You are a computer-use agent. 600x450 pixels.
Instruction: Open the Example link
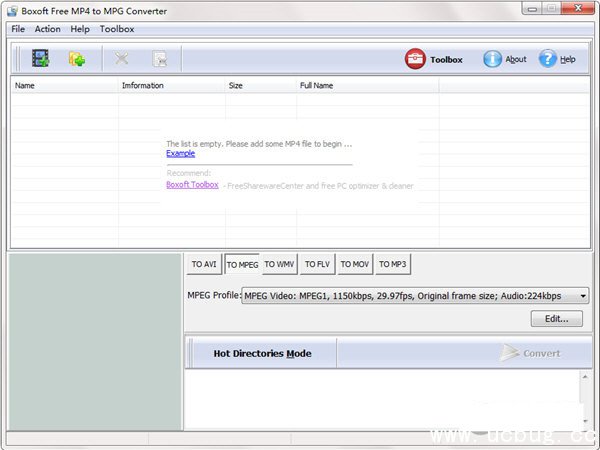pyautogui.click(x=180, y=153)
